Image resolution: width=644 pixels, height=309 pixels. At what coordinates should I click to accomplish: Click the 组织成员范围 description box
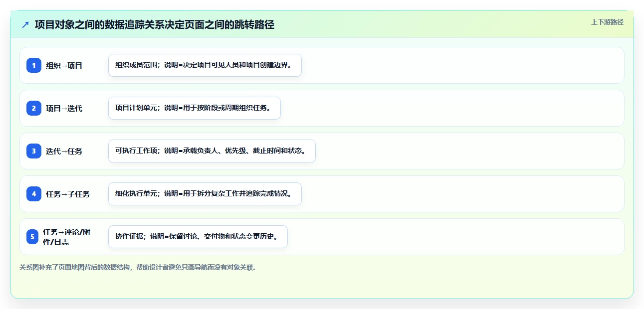(205, 65)
